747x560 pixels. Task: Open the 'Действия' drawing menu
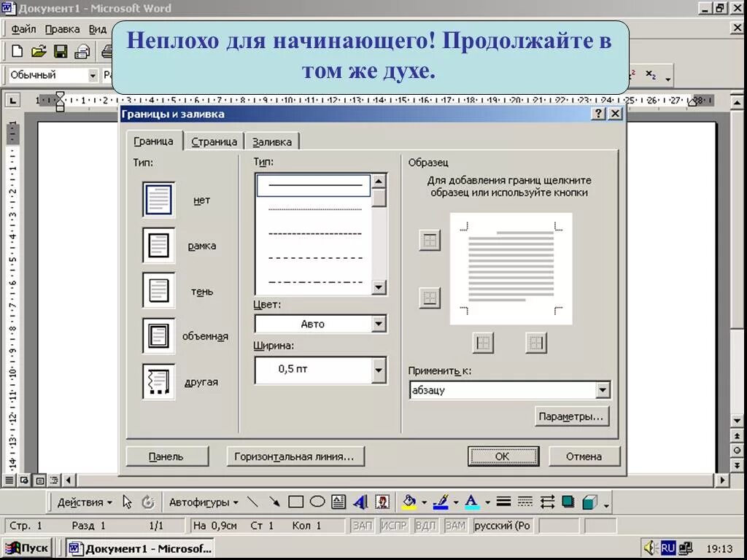(x=85, y=502)
